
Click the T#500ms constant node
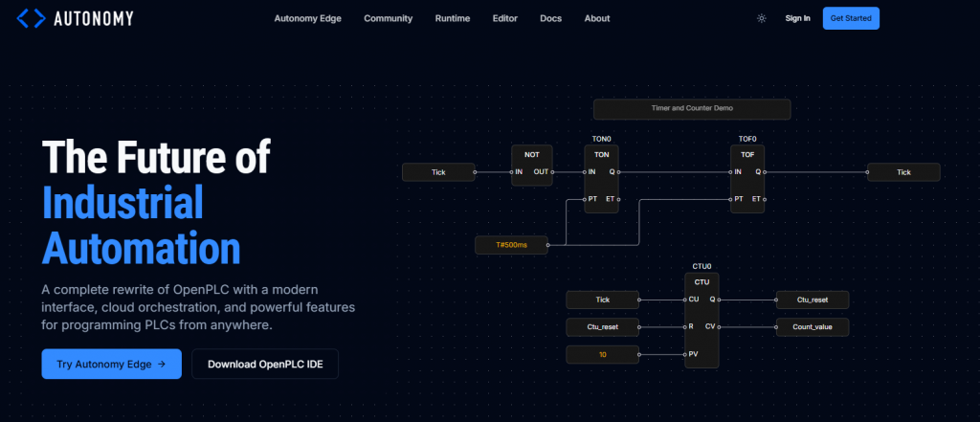pos(511,245)
